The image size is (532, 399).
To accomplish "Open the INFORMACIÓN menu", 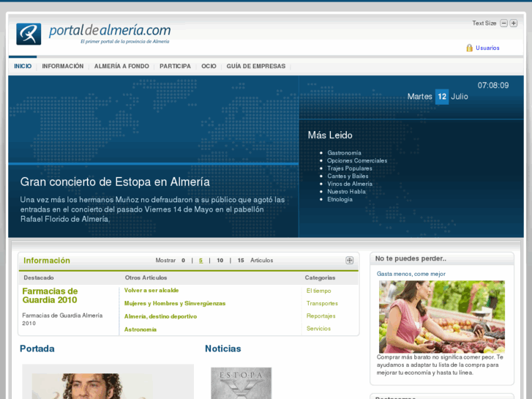I will pyautogui.click(x=63, y=66).
